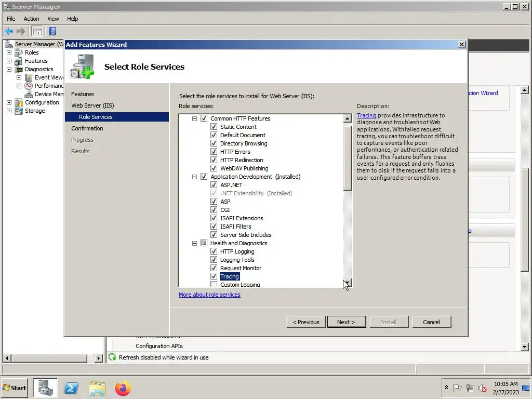Click the role services list scroll-down arrow

coord(347,283)
